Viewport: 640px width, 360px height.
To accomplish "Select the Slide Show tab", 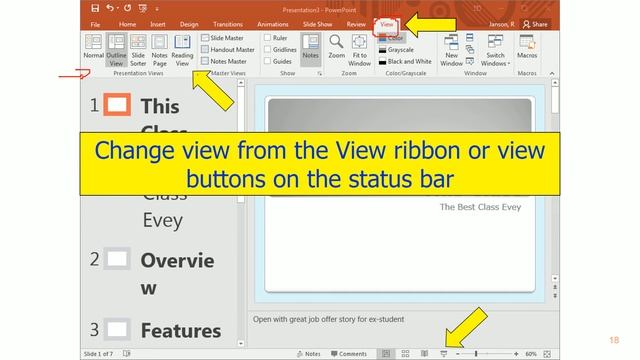I will (317, 24).
